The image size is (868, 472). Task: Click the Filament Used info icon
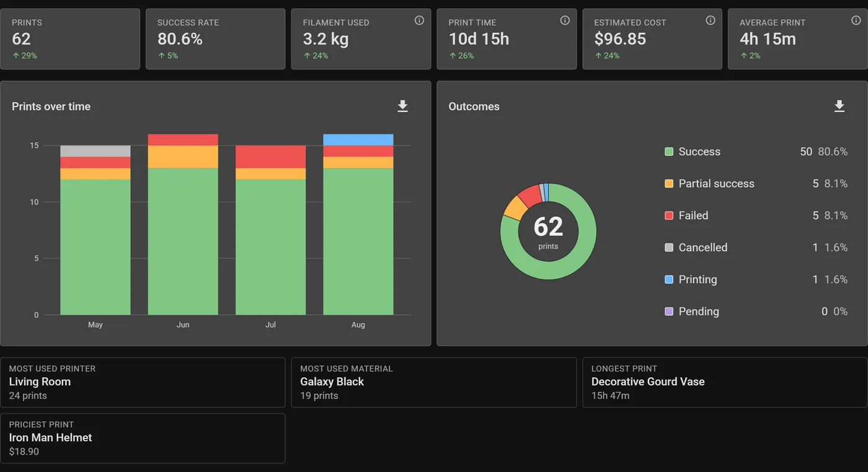[419, 20]
